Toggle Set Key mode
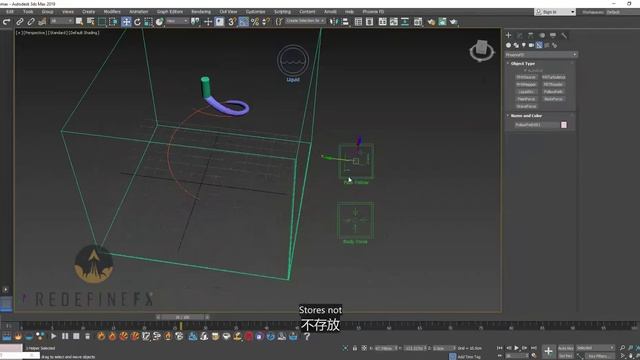 (565, 356)
